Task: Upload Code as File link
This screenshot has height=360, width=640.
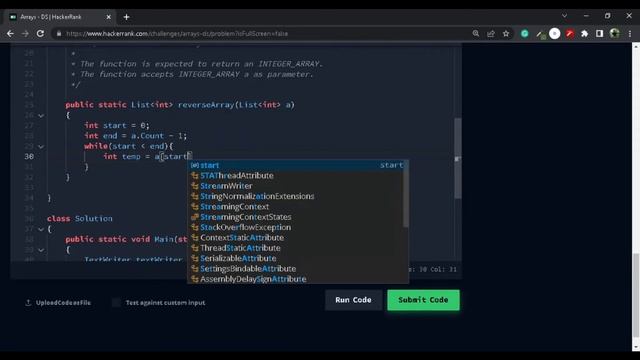Action: click(63, 303)
